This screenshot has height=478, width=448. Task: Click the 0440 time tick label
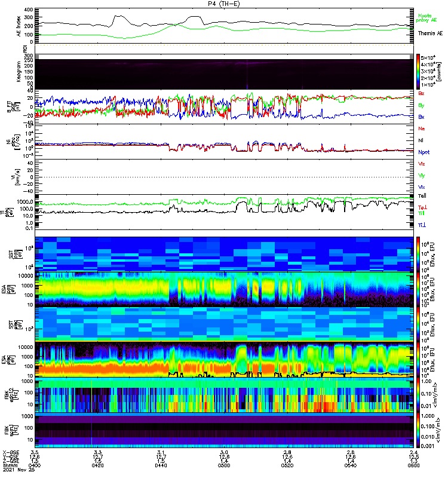click(161, 465)
